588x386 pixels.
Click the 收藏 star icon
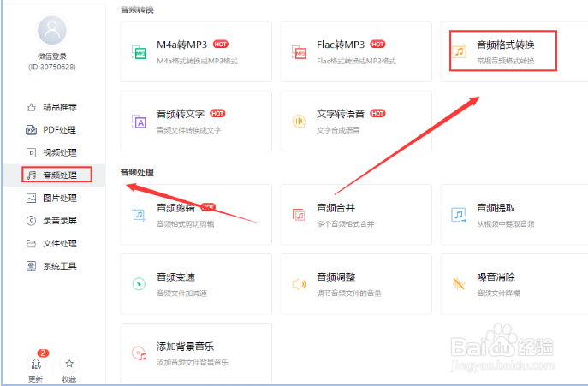point(69,364)
